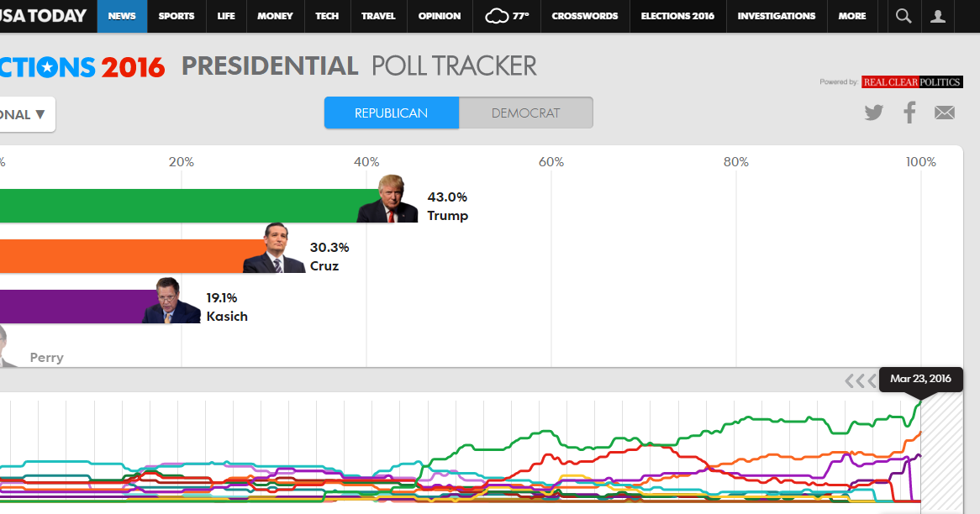Open the NATIONAL region dropdown
Screen dimensions: 980x514
25,114
